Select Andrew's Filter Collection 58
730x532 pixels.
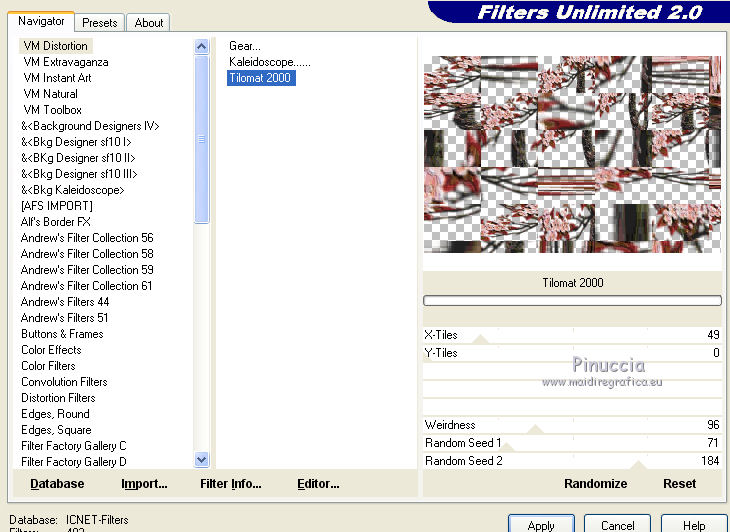point(87,254)
